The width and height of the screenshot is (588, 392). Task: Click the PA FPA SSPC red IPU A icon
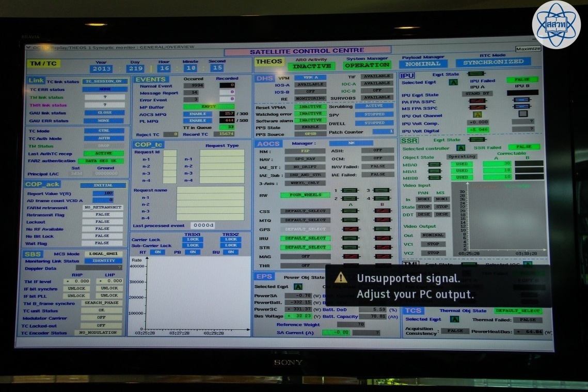[x=476, y=101]
